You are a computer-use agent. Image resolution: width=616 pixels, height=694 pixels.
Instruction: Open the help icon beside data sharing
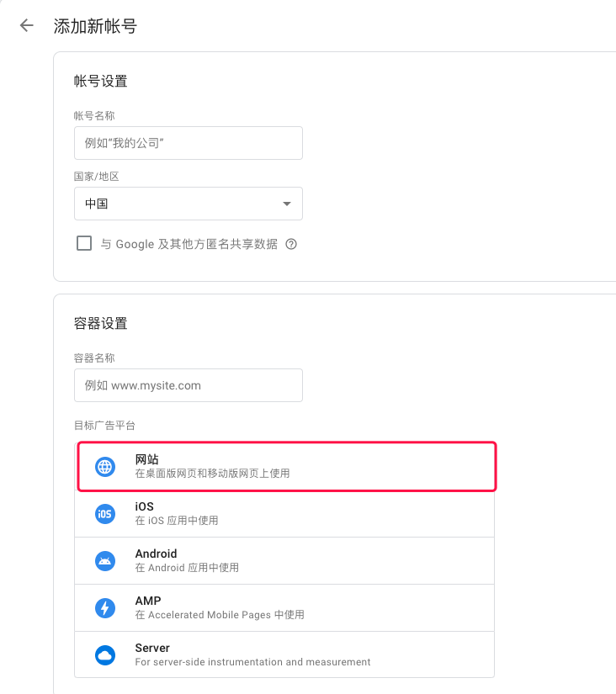click(291, 244)
